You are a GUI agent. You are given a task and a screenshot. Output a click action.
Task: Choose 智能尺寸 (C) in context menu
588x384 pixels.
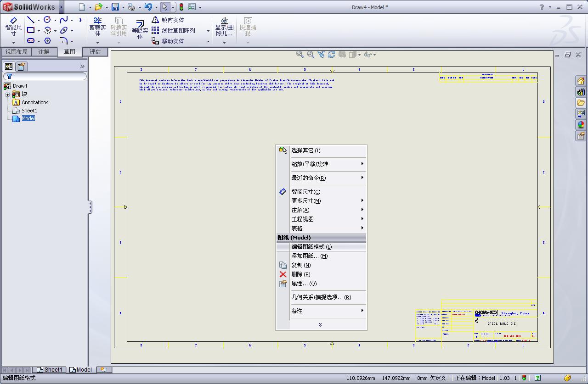tap(321, 191)
